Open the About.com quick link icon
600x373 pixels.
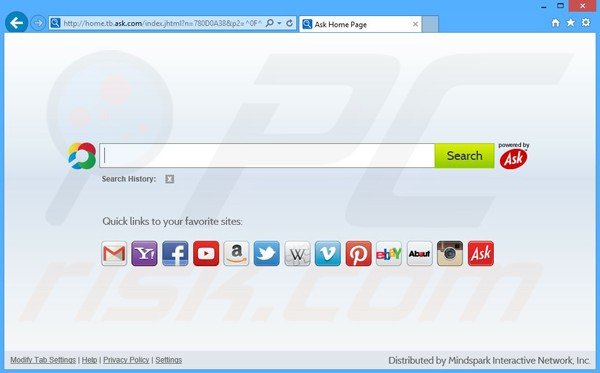pyautogui.click(x=419, y=253)
